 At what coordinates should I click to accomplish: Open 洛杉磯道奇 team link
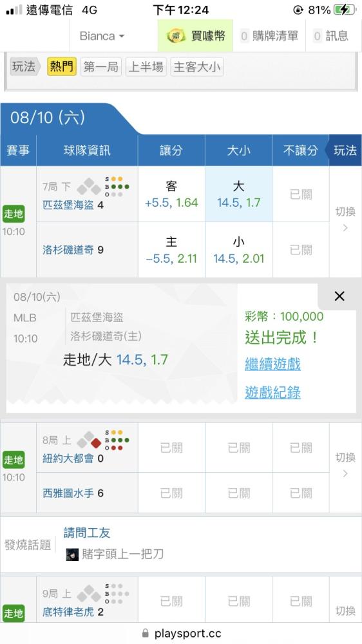(x=68, y=250)
